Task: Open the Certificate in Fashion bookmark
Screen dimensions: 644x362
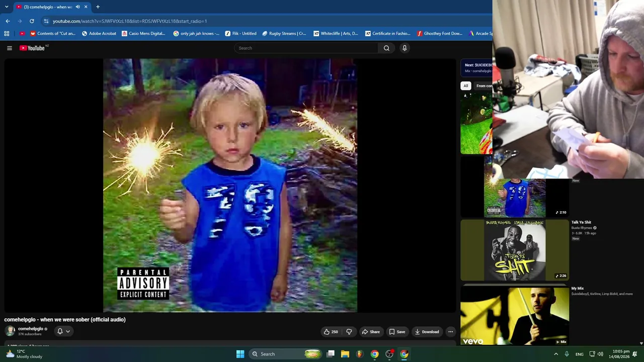Action: (387, 34)
